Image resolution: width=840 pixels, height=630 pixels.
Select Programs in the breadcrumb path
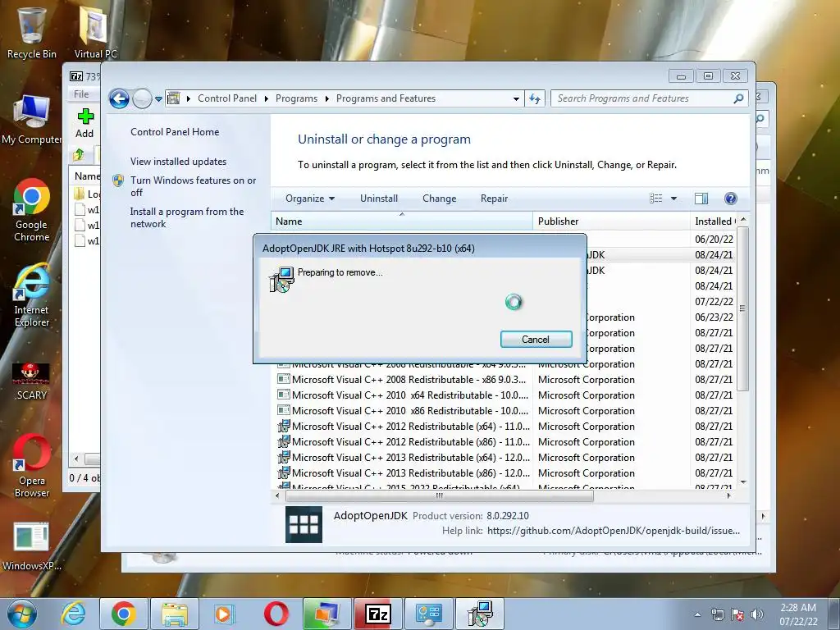(296, 98)
